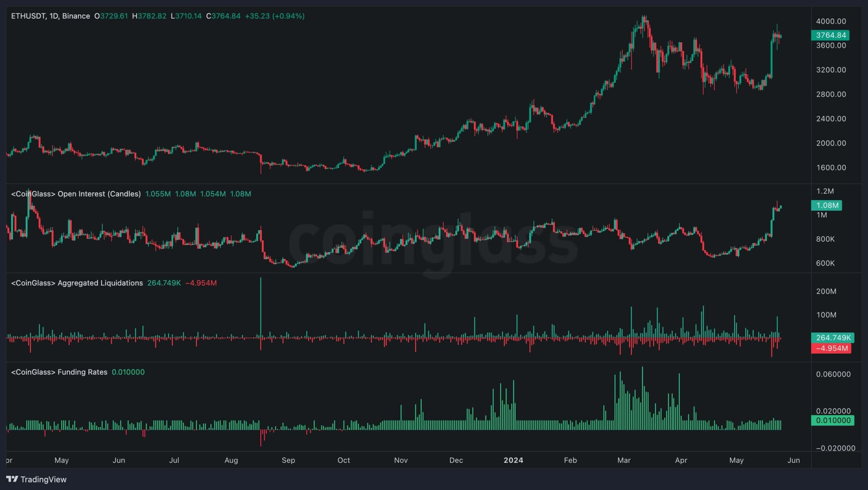Click the 1.08M open interest value tag
The width and height of the screenshot is (868, 490).
coord(827,205)
